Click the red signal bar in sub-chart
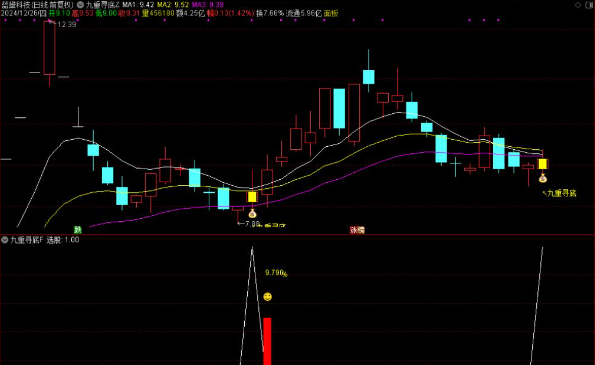 tap(267, 341)
